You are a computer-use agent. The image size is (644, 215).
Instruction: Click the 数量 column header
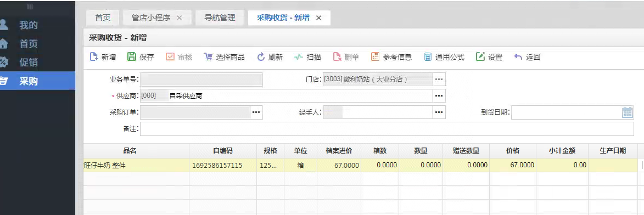click(421, 151)
